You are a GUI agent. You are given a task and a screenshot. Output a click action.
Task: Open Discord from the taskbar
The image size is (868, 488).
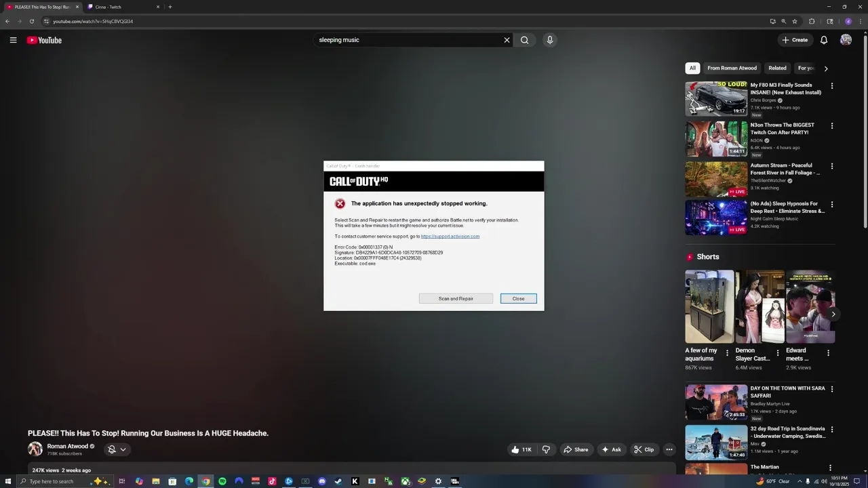point(322,481)
